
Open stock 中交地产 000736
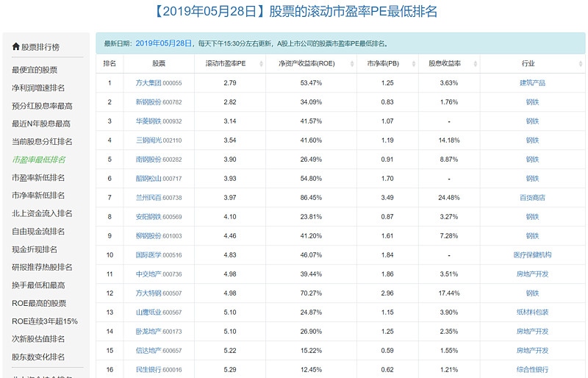pos(159,274)
